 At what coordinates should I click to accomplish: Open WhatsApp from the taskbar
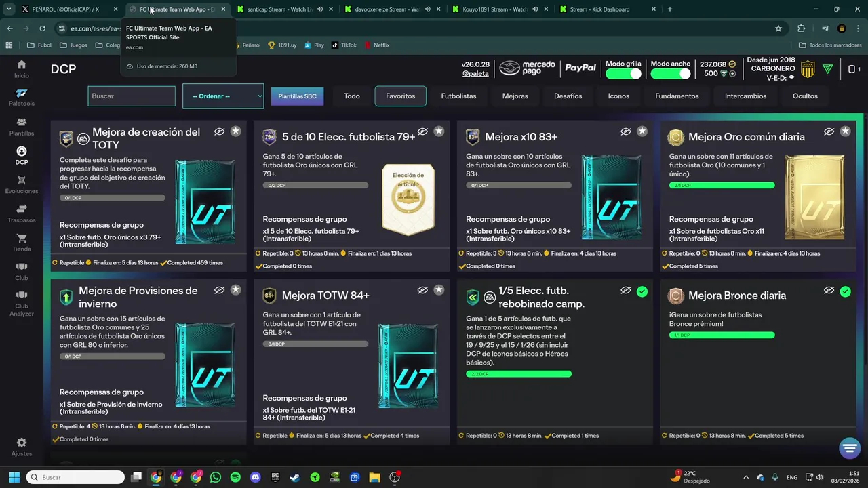[x=216, y=477]
